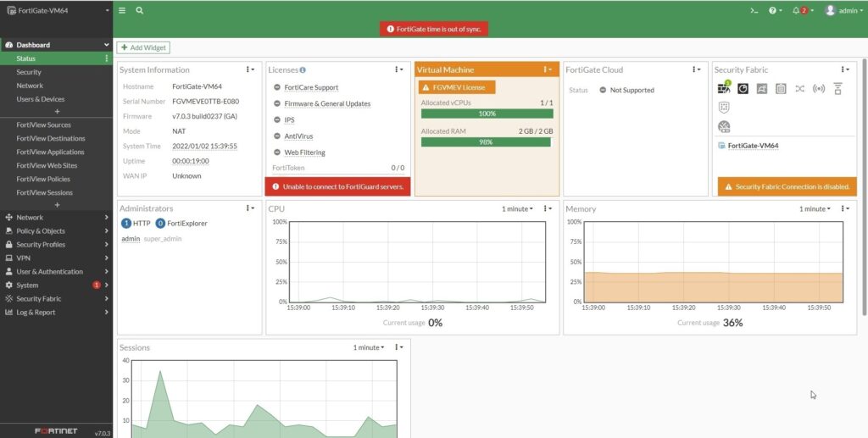
Task: Open the help question mark menu
Action: tap(774, 10)
